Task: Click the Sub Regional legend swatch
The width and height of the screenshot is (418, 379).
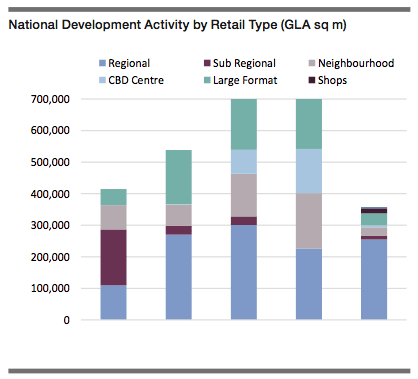Action: pos(207,63)
